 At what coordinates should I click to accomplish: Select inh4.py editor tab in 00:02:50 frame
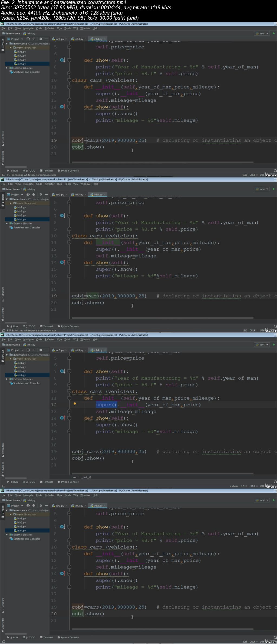point(97,350)
